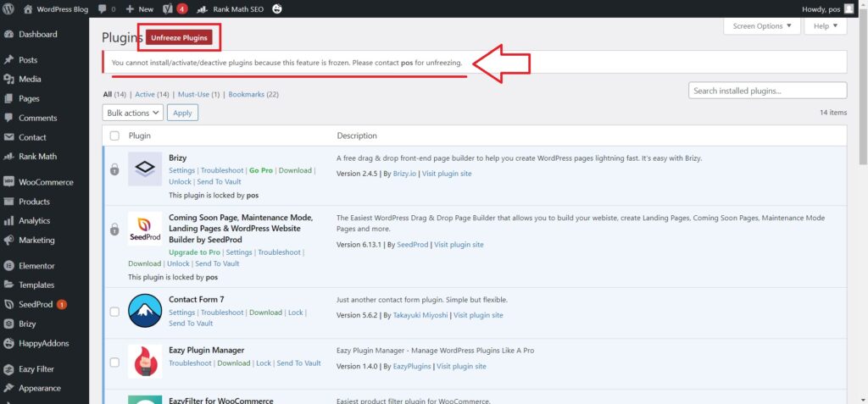868x404 pixels.
Task: Click the plus New item in the admin bar
Action: [x=140, y=8]
